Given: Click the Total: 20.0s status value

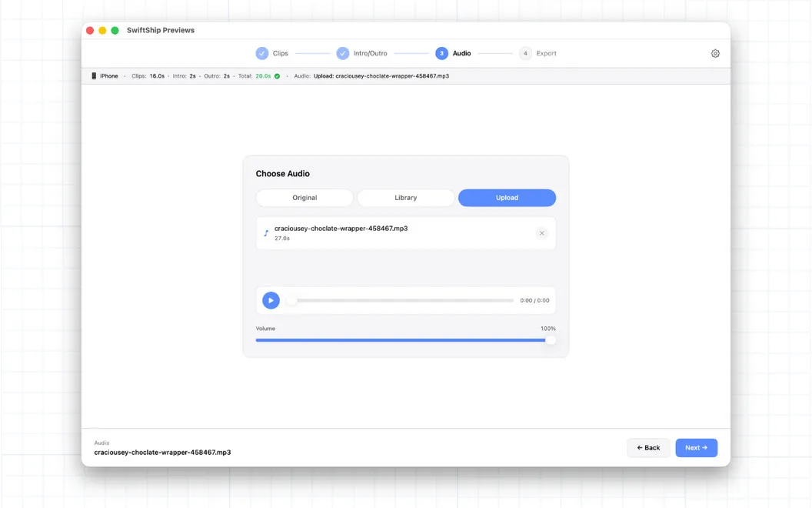Looking at the screenshot, I should pyautogui.click(x=255, y=75).
